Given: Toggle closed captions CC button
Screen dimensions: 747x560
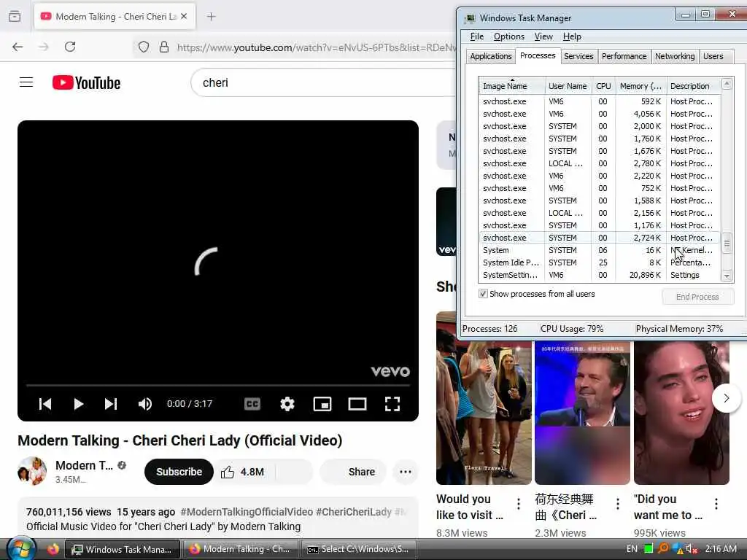Looking at the screenshot, I should pyautogui.click(x=252, y=404).
